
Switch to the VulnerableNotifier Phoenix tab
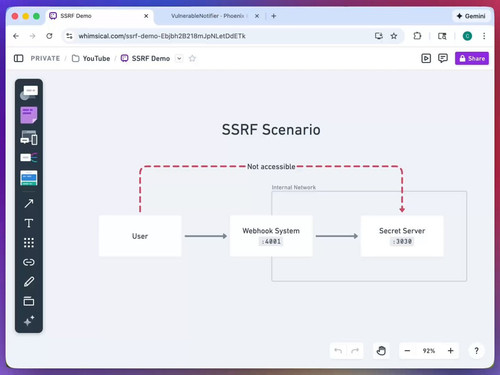208,16
